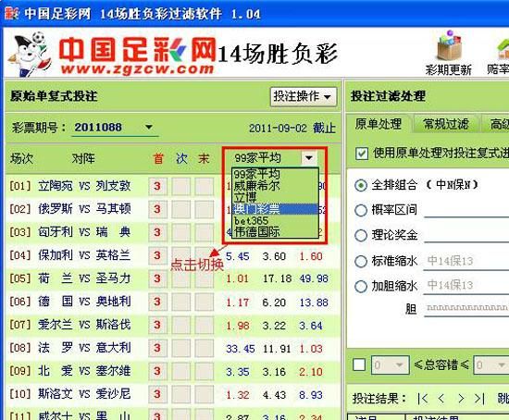The image size is (509, 420).
Task: Click odds 1.98 in 爱尔兰 VS 斯洛伐 row
Action: [238, 326]
